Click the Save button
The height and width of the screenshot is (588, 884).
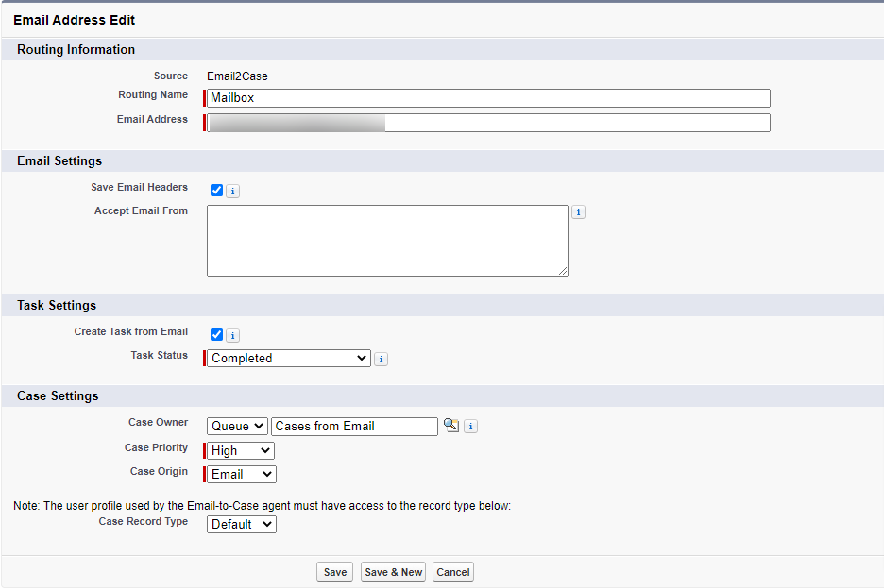(334, 571)
